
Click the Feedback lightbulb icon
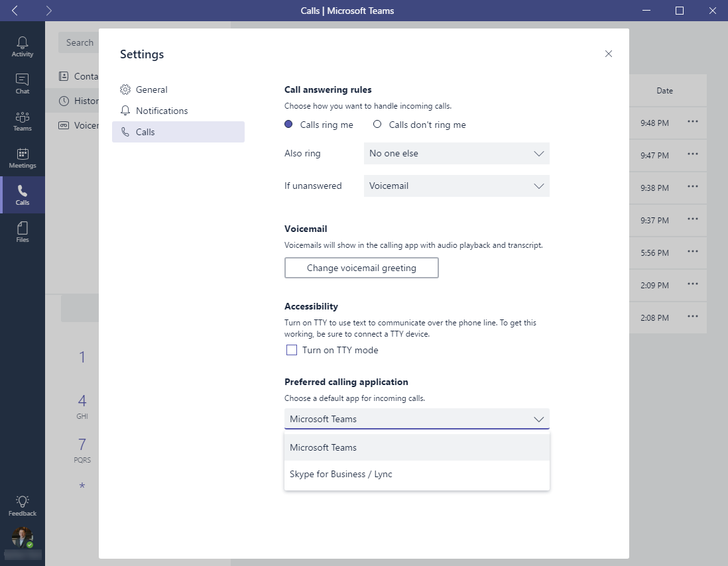point(23,501)
